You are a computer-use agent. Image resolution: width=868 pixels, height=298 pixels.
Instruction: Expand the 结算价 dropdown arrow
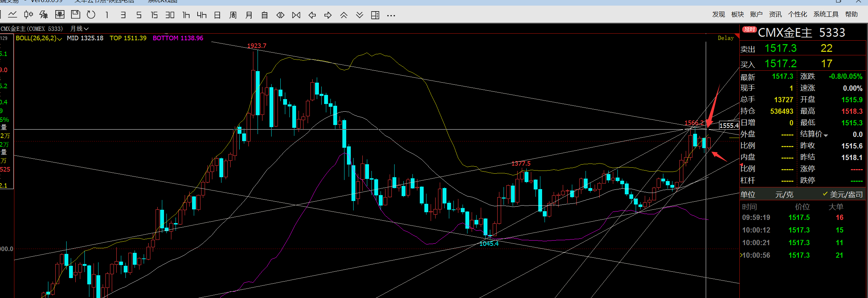(x=826, y=136)
